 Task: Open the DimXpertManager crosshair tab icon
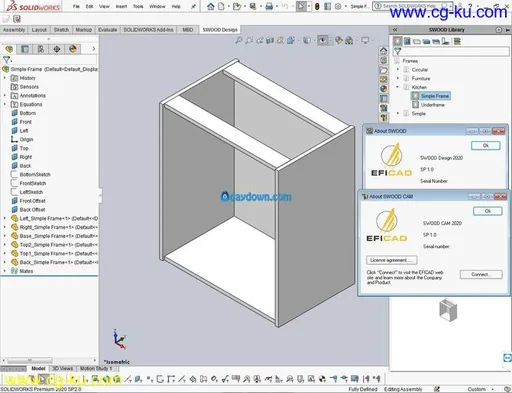coord(57,49)
